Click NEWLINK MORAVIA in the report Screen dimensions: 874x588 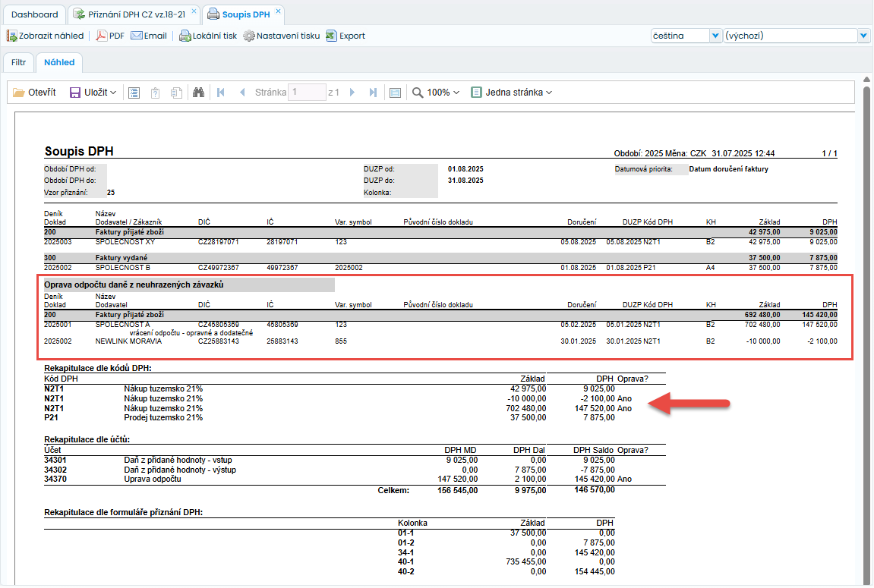129,341
